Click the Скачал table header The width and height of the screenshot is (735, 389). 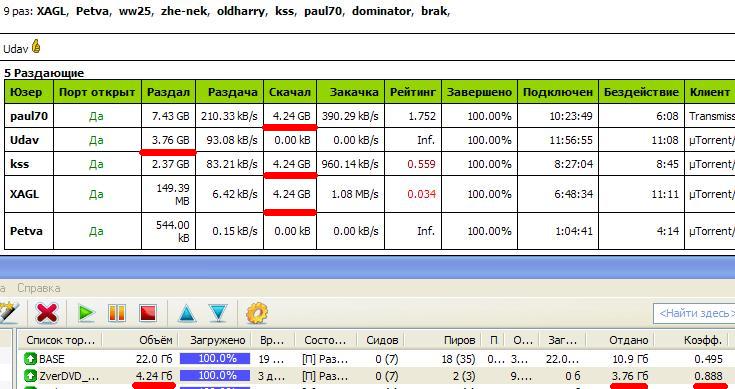(290, 92)
